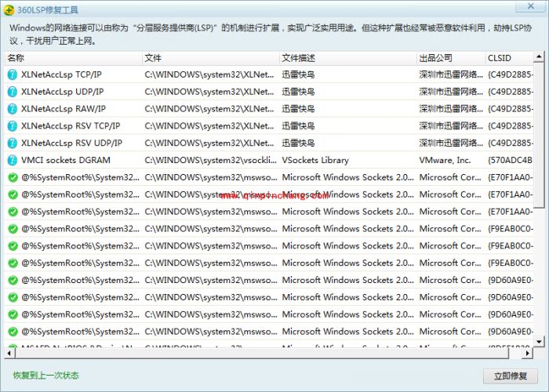This screenshot has height=392, width=549.
Task: Click the scrollbar up arrow
Action: 538,57
